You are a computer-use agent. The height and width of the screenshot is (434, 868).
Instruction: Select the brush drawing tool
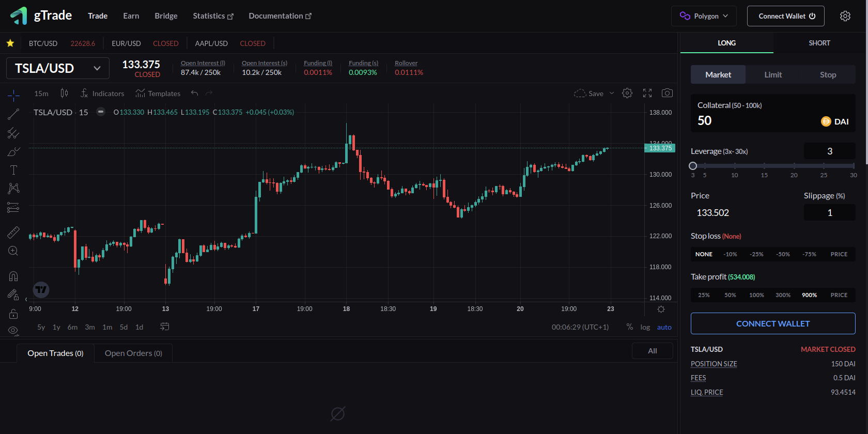[13, 152]
